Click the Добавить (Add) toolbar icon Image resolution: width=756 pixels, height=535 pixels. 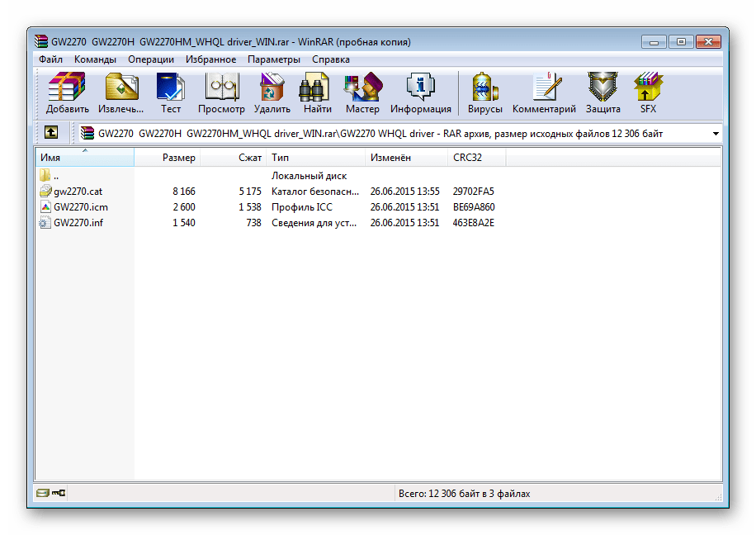(x=67, y=92)
